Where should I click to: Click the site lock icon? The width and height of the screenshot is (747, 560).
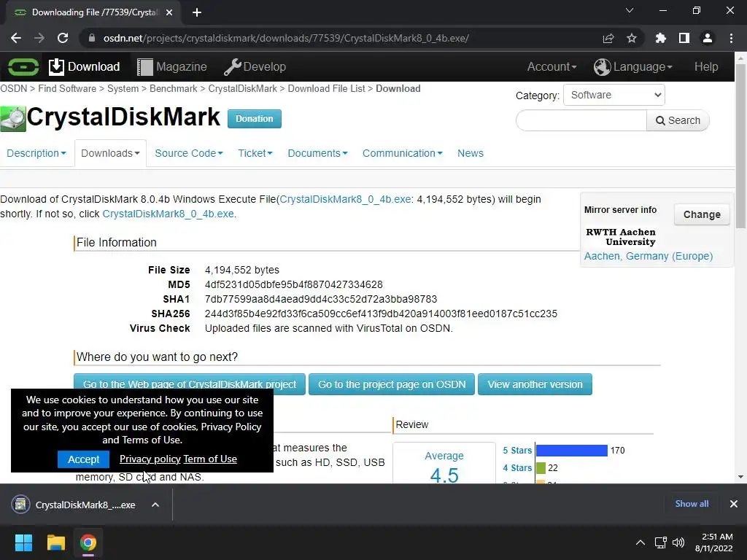tap(92, 38)
